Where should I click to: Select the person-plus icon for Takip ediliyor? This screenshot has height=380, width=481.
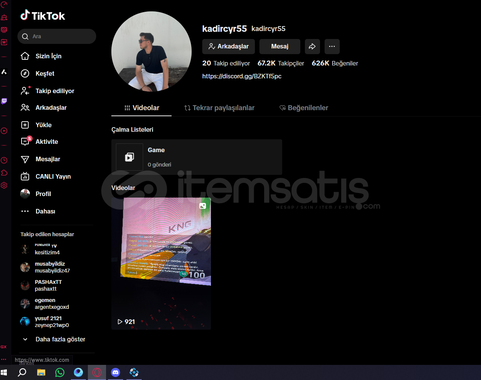tap(25, 91)
